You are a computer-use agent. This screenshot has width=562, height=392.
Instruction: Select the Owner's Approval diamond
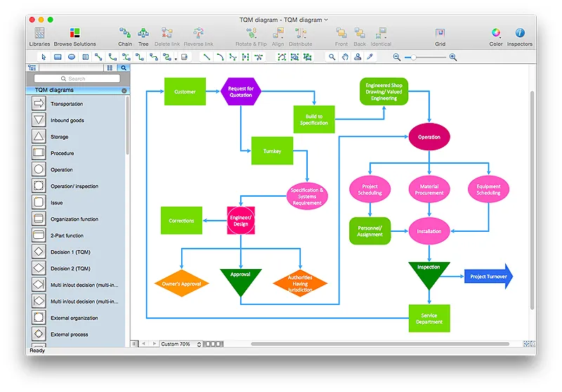[x=181, y=283]
